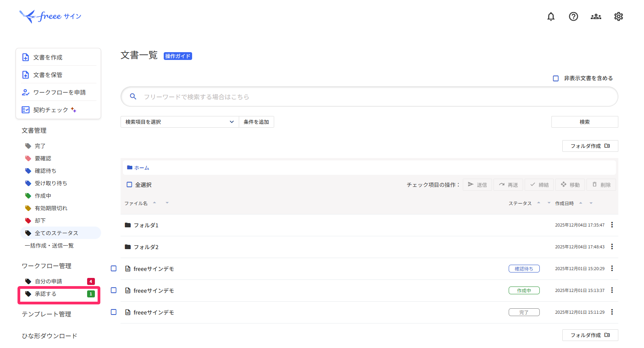The width and height of the screenshot is (644, 348).
Task: Click the 契約チェック checklist icon
Action: [26, 110]
